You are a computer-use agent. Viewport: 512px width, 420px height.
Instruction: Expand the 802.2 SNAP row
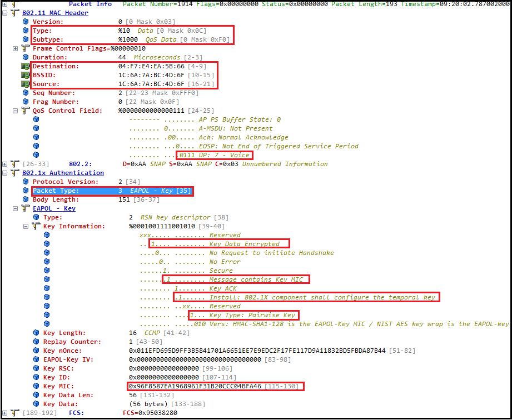click(x=5, y=164)
